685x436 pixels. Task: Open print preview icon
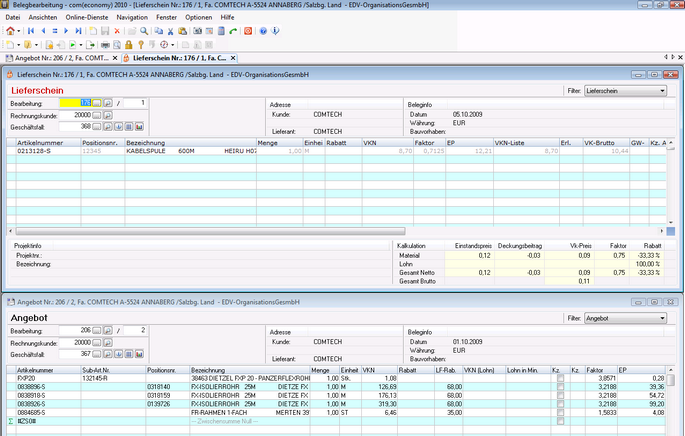point(117,45)
